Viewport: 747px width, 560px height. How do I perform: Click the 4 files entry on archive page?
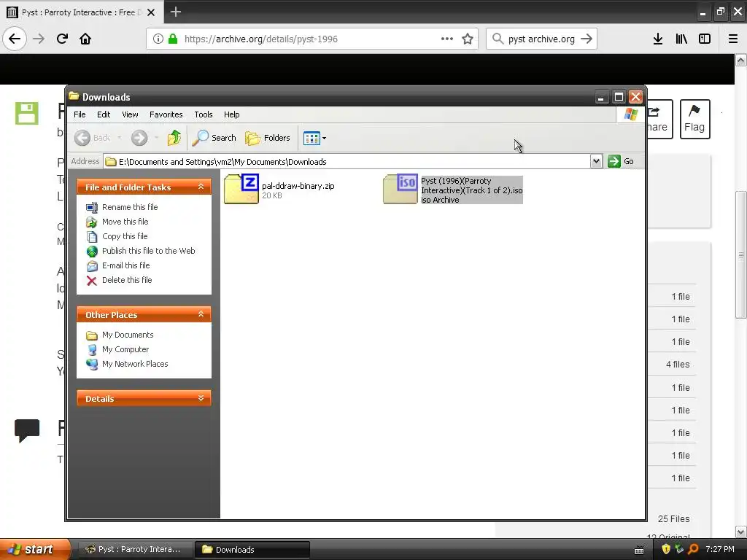click(678, 365)
